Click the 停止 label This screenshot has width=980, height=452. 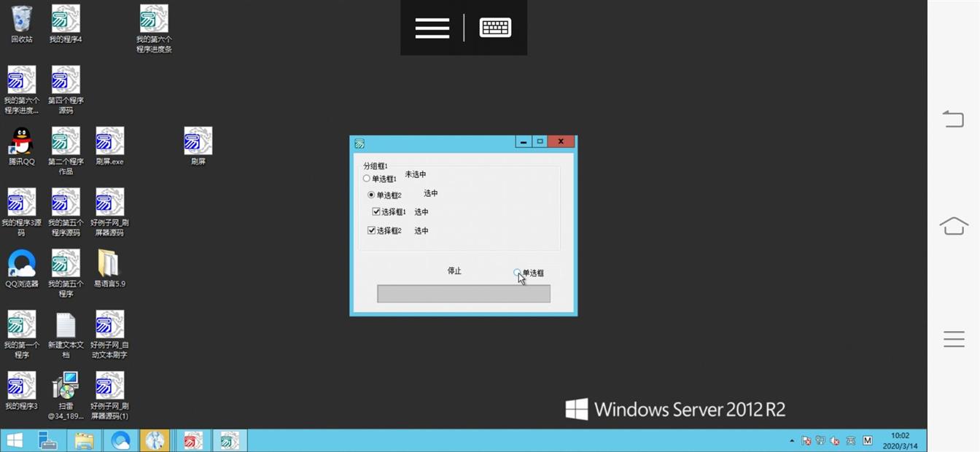pos(454,271)
